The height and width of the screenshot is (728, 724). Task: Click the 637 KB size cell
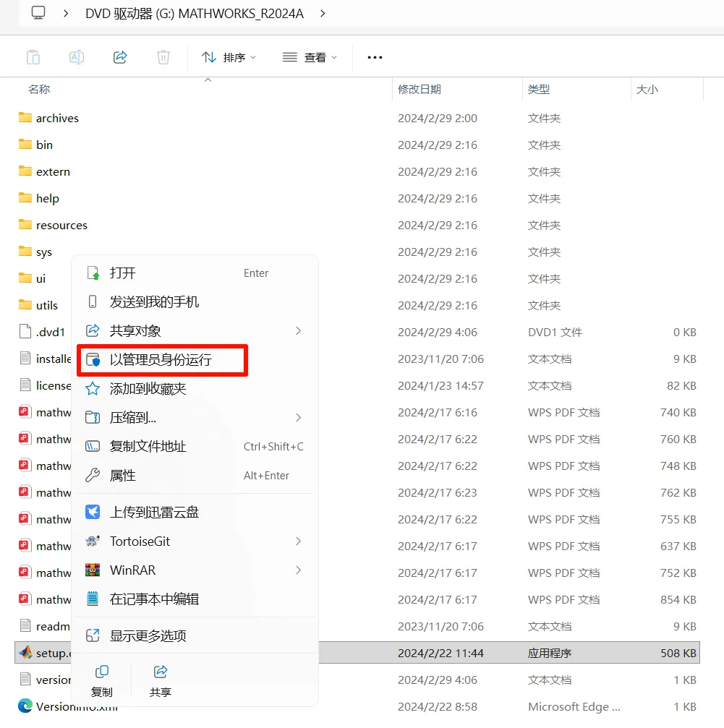[678, 546]
